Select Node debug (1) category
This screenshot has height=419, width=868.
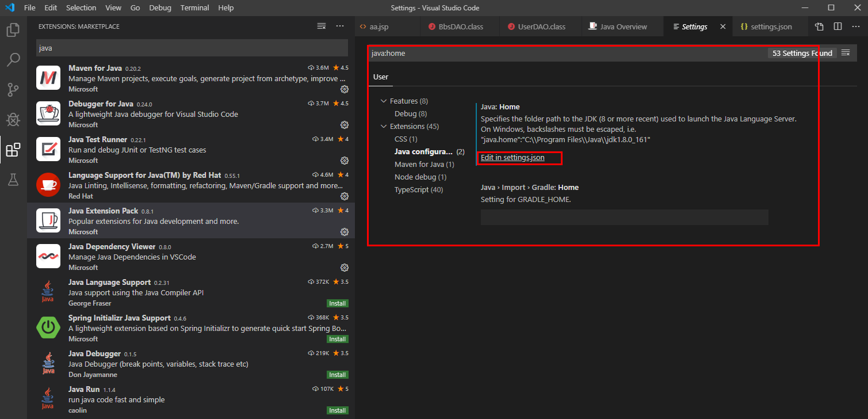click(420, 177)
